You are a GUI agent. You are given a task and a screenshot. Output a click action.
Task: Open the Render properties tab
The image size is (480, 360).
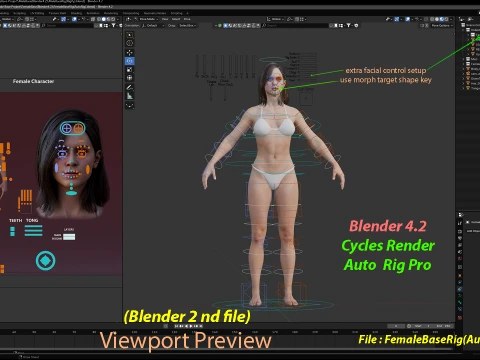[x=460, y=232]
